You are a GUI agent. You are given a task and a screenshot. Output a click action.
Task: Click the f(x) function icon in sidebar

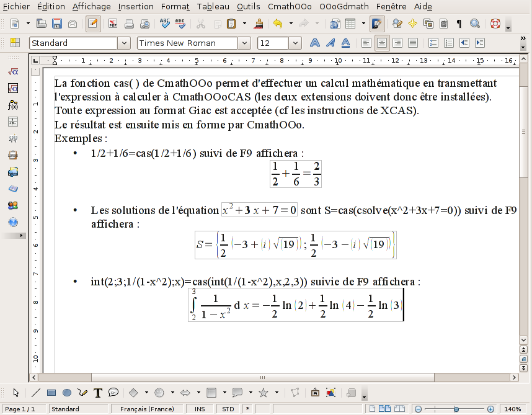pos(13,105)
